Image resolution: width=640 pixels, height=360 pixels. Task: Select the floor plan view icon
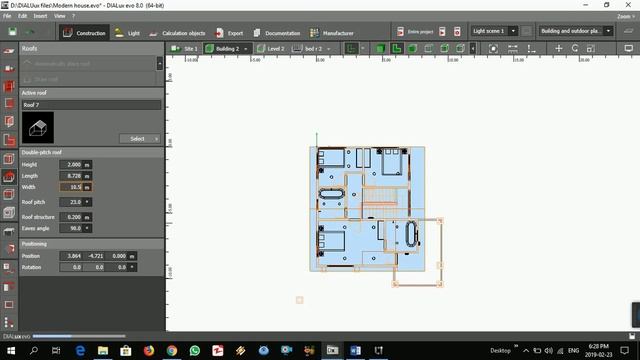coord(396,49)
